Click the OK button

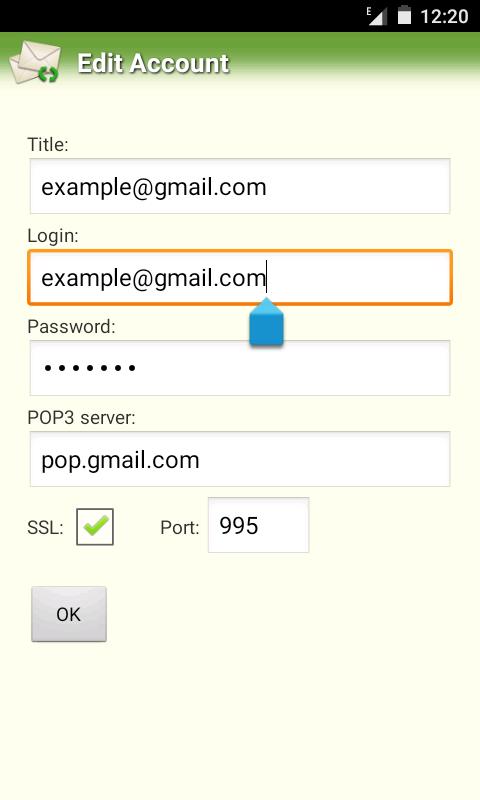(69, 614)
